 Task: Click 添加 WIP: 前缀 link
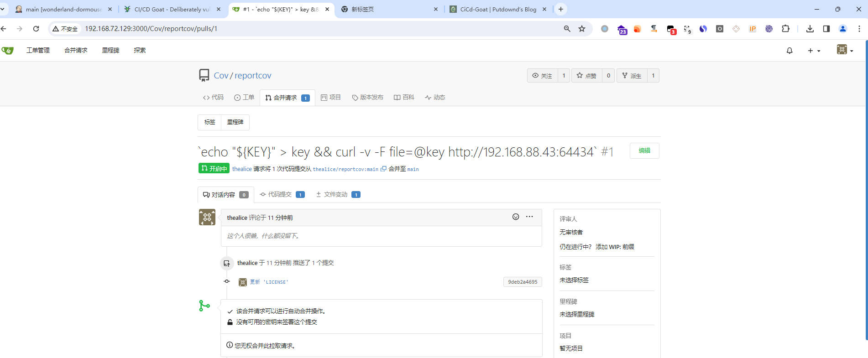pos(615,247)
